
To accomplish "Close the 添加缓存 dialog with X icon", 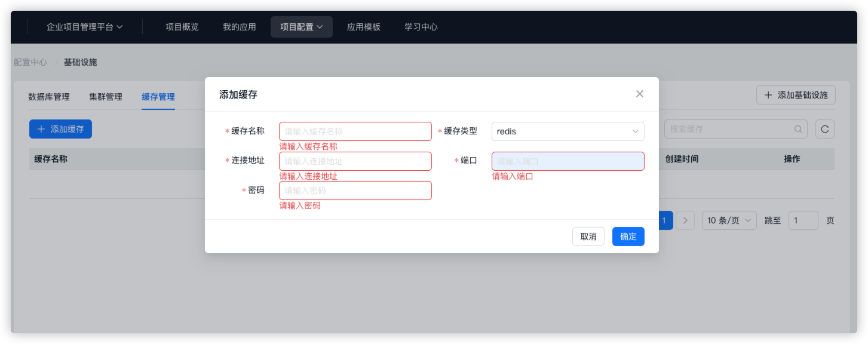I will pyautogui.click(x=639, y=94).
